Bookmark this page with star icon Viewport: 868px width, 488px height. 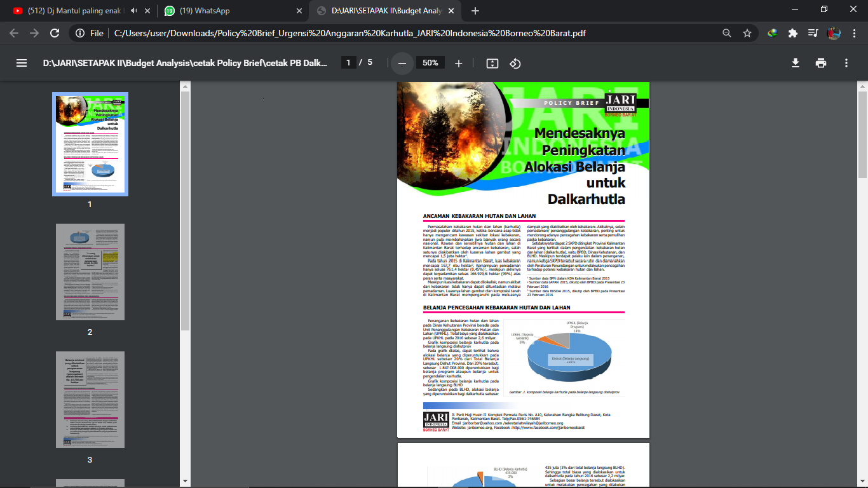coord(747,33)
